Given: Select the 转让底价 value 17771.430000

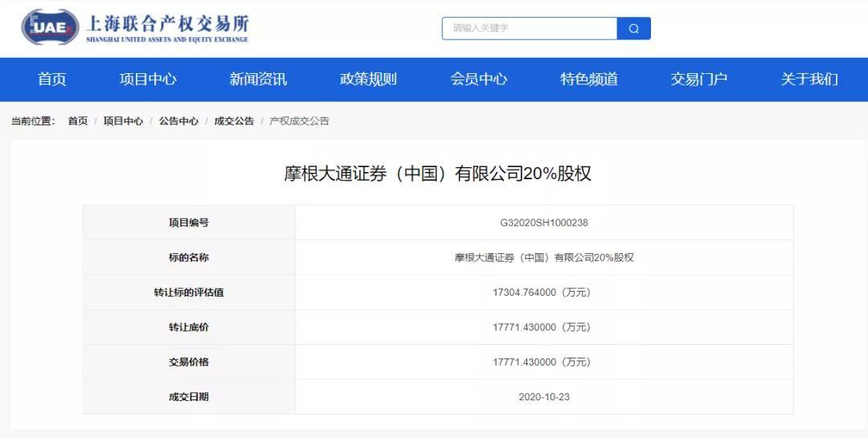Looking at the screenshot, I should point(524,327).
